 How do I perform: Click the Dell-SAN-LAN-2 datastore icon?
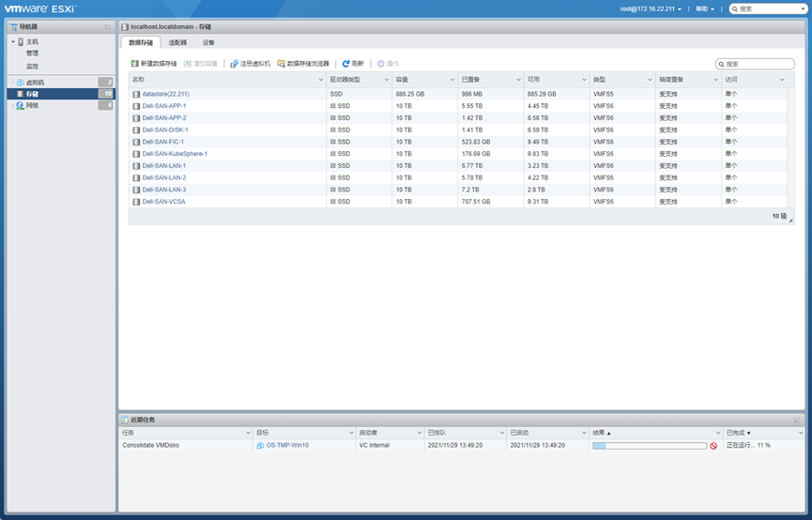tap(136, 177)
